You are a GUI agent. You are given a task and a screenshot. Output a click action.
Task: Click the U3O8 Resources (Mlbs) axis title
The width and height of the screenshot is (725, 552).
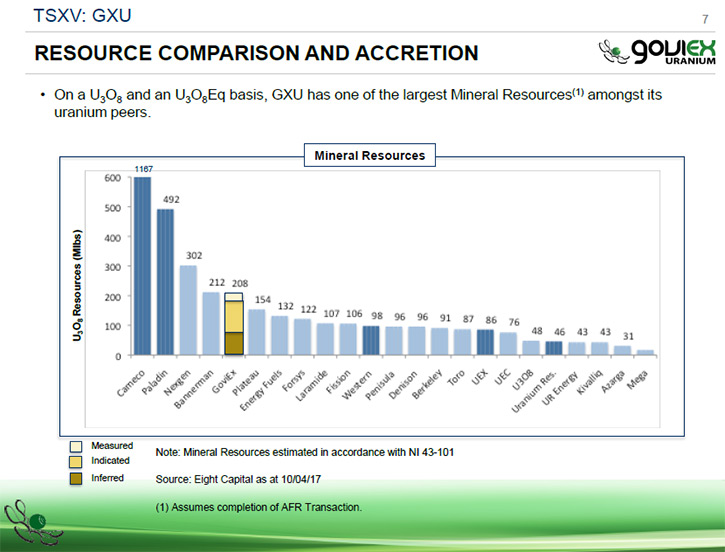[x=77, y=286]
